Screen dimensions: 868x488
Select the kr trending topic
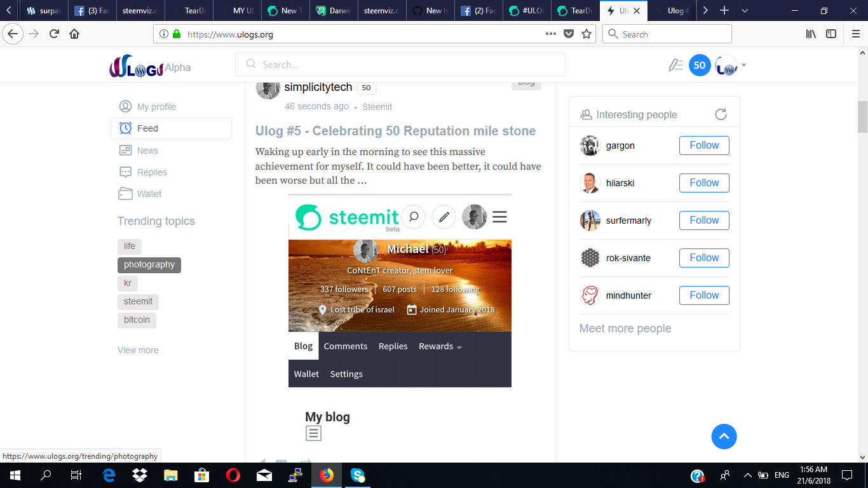(128, 283)
